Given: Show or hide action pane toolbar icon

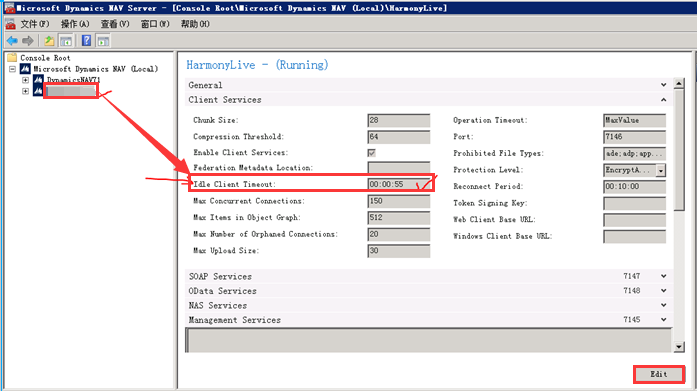Looking at the screenshot, I should tap(103, 41).
